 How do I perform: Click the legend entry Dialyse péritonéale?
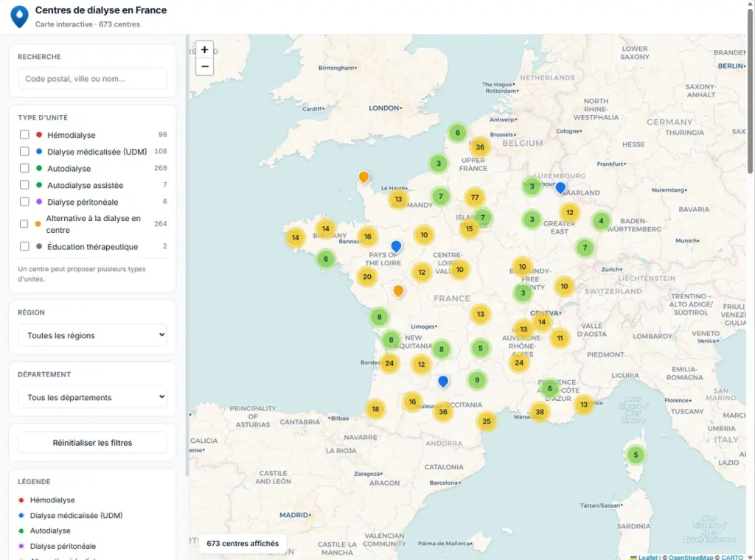tap(63, 546)
